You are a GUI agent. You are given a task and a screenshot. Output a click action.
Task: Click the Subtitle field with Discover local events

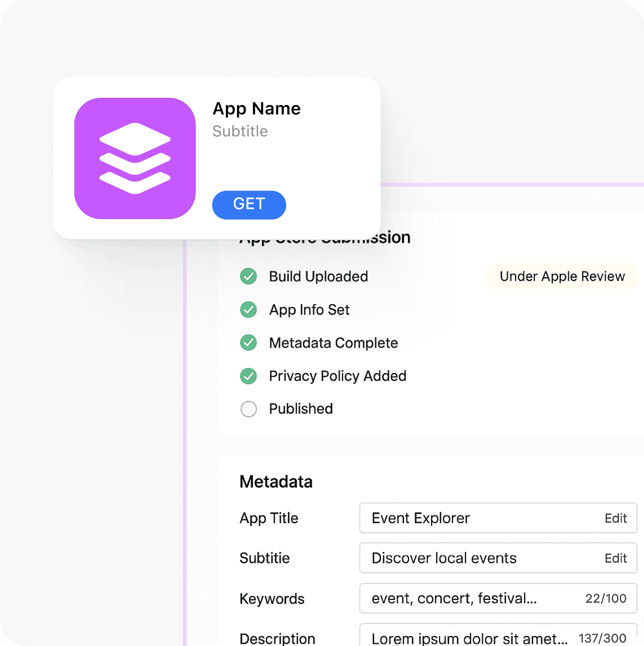[x=468, y=559]
